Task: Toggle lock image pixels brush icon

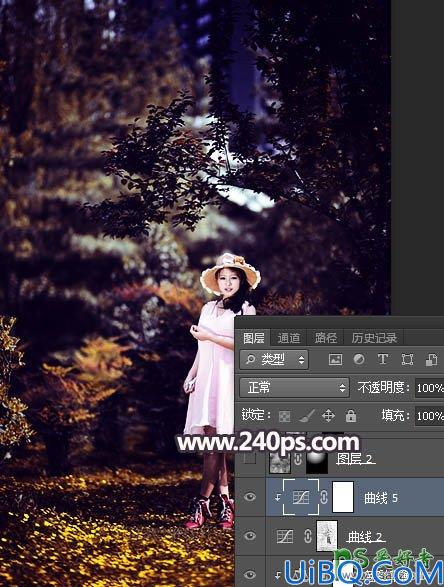Action: 306,416
